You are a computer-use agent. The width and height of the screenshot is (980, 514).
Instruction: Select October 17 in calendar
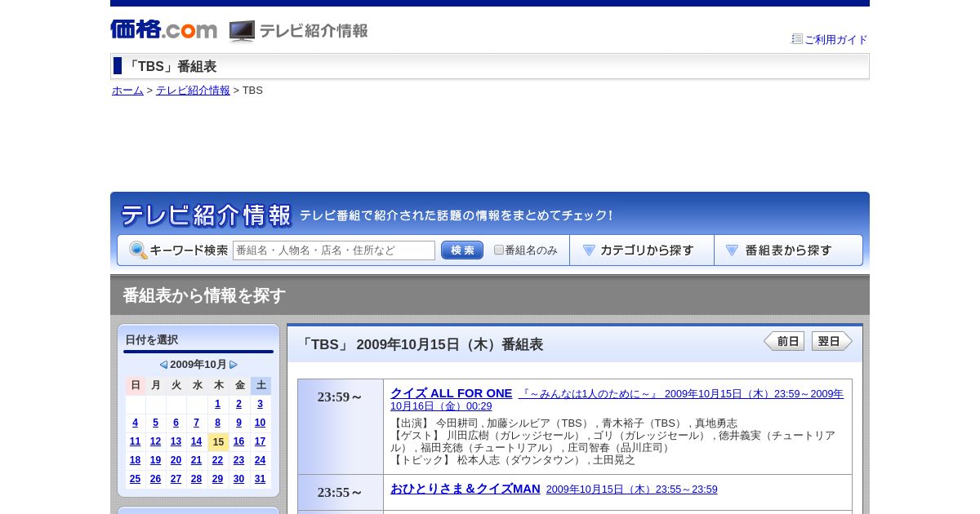tap(260, 441)
